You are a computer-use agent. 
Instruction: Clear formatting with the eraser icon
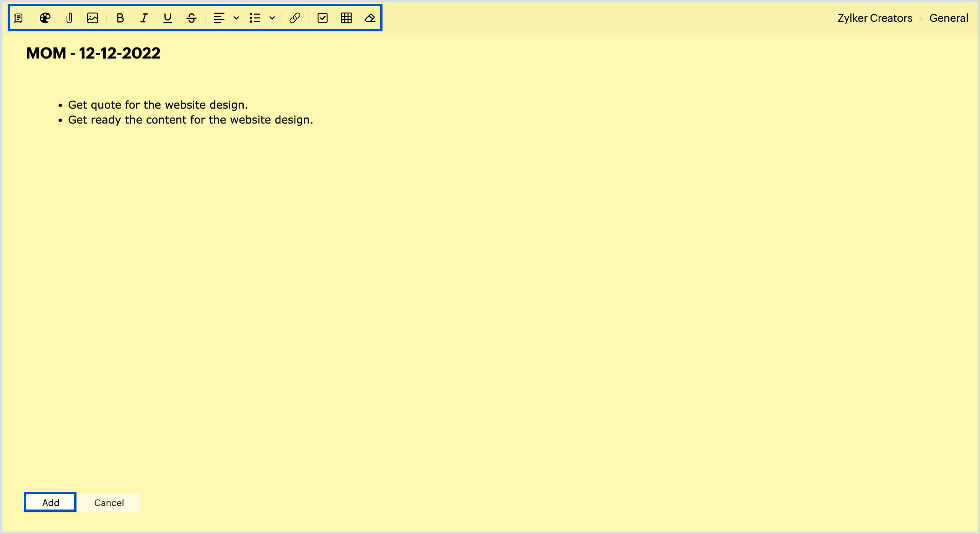tap(369, 18)
